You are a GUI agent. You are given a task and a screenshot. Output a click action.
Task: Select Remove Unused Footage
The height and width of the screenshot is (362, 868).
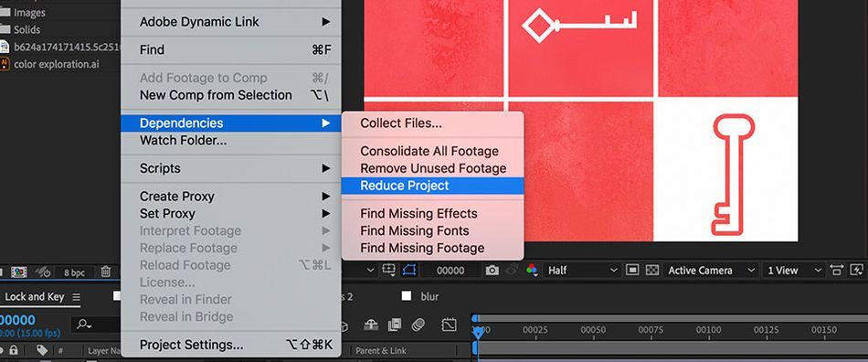point(432,168)
